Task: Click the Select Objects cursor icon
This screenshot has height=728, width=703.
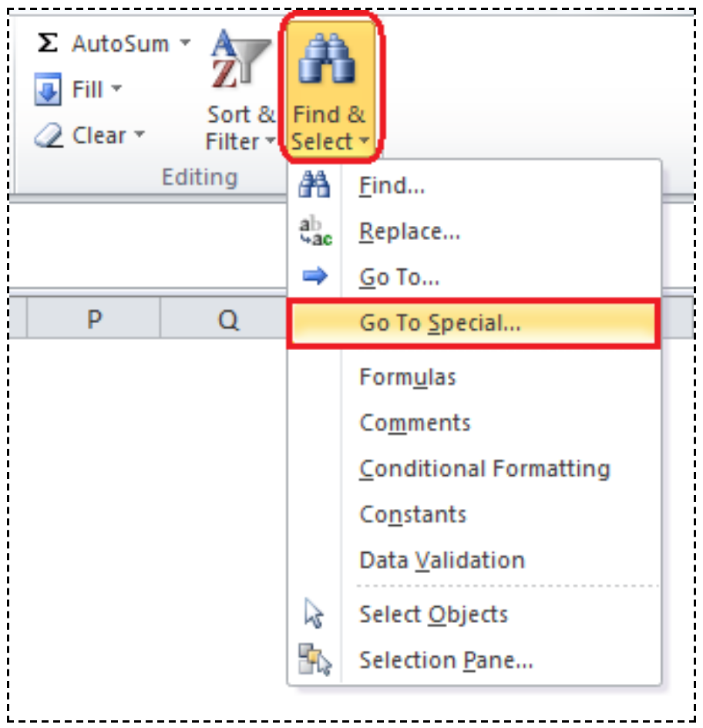Action: [314, 615]
